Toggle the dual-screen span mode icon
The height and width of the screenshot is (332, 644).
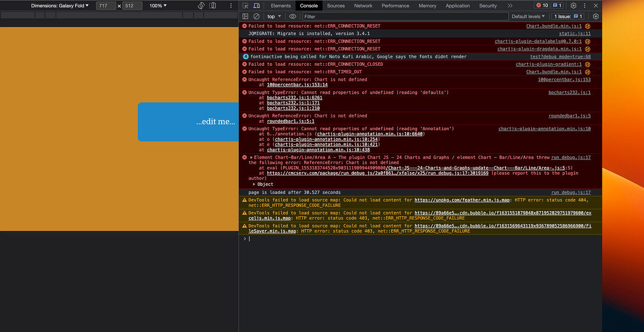[x=213, y=6]
